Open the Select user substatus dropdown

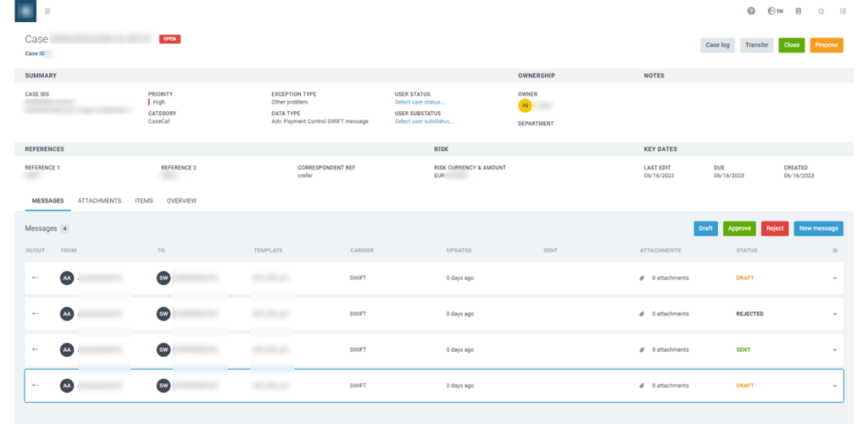tap(421, 121)
